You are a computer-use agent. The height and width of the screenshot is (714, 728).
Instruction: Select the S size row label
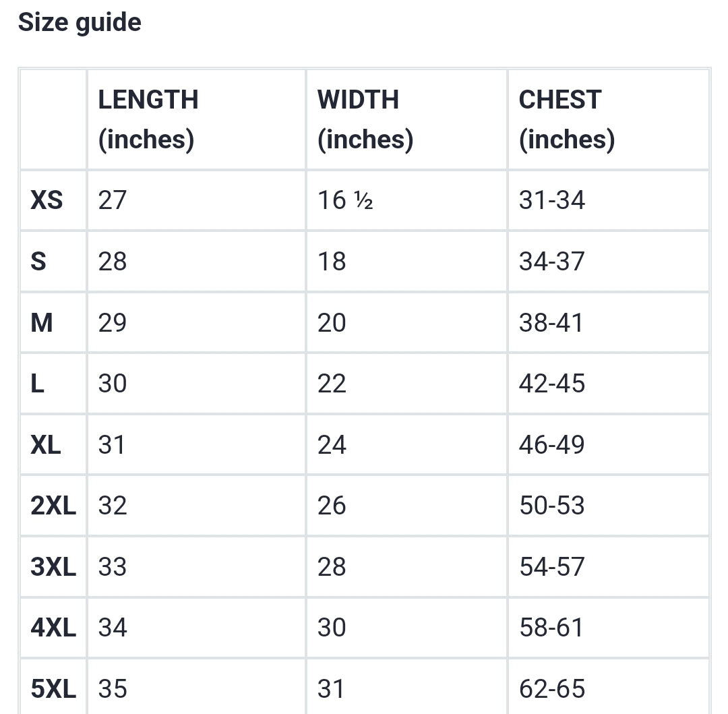pos(38,262)
